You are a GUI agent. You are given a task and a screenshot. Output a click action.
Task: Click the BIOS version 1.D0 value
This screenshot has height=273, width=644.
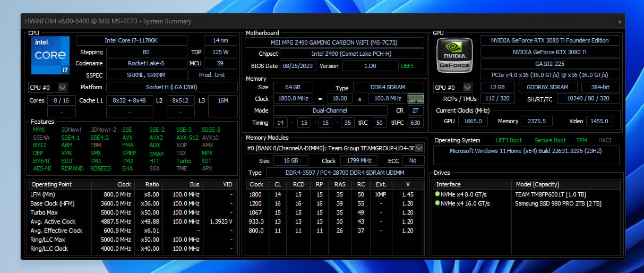click(370, 66)
